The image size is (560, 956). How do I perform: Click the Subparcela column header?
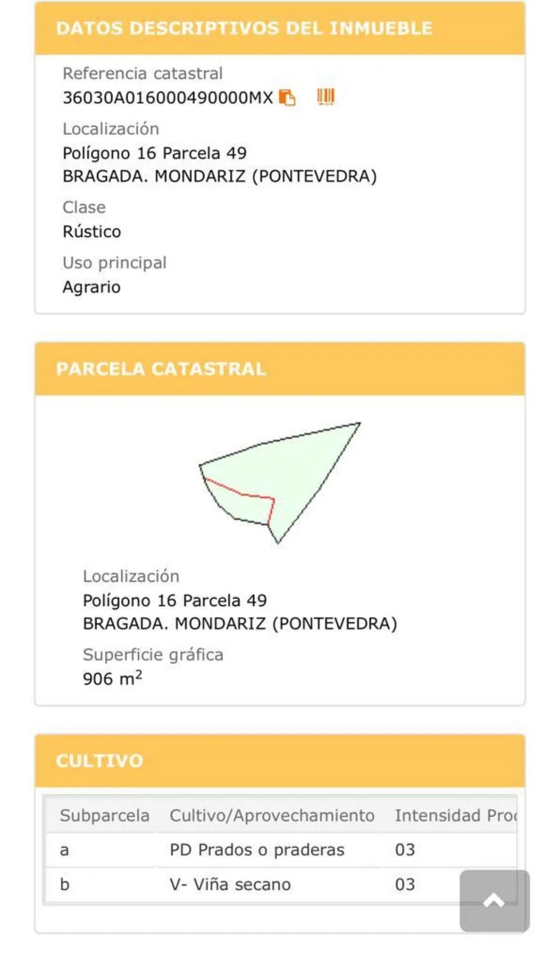pos(104,816)
